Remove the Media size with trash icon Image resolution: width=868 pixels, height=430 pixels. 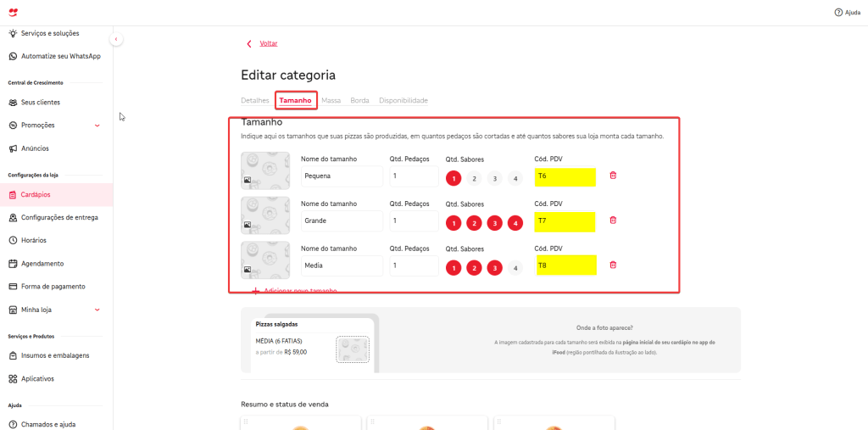(613, 265)
